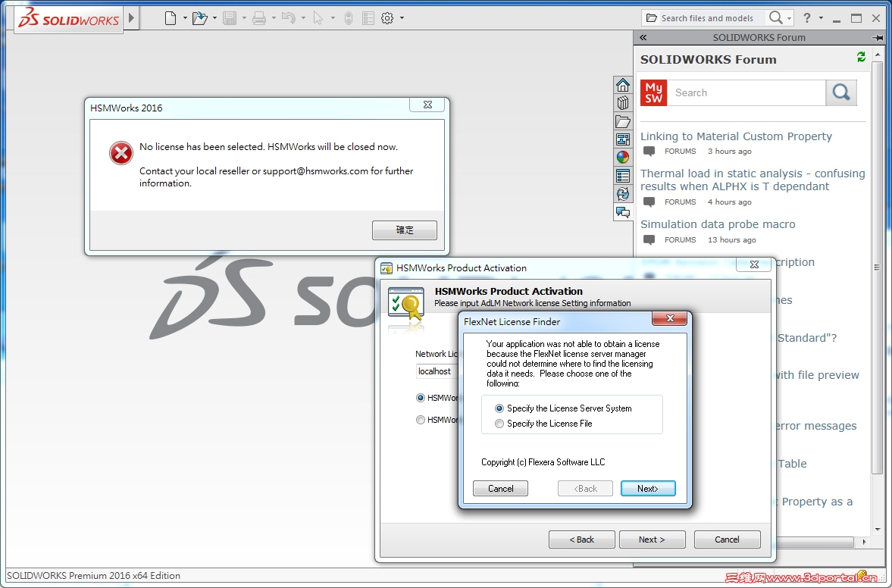Select first HSMWorks radio option
892x588 pixels.
(421, 398)
